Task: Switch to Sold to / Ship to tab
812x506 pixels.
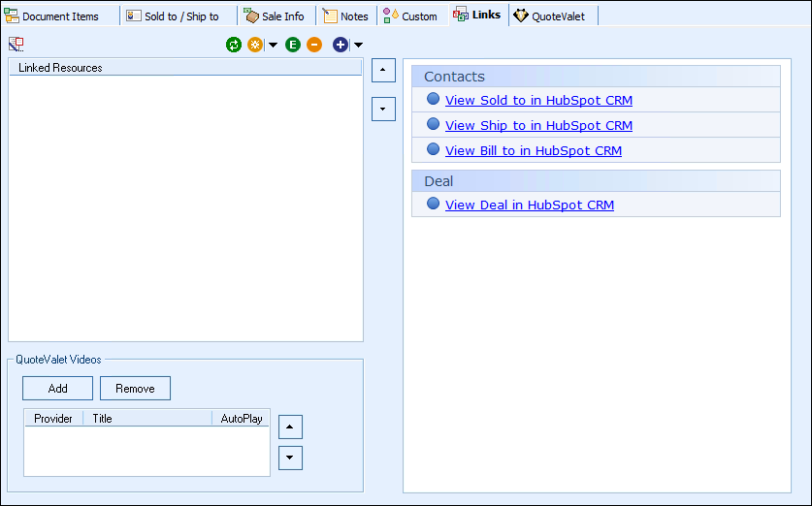Action: 180,16
